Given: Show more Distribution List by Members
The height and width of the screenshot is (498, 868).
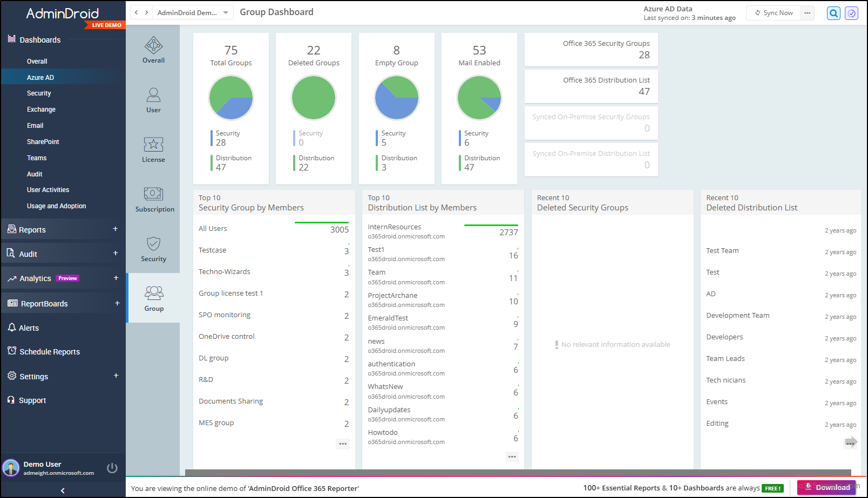Looking at the screenshot, I should point(512,457).
